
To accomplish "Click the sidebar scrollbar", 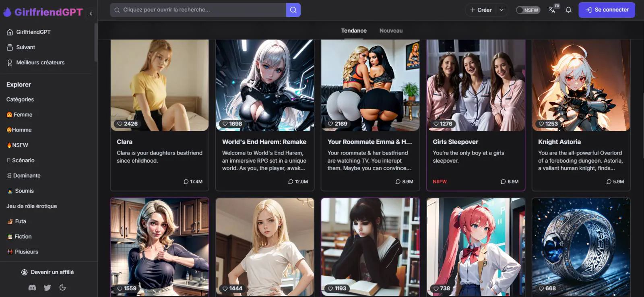I will pos(96,42).
